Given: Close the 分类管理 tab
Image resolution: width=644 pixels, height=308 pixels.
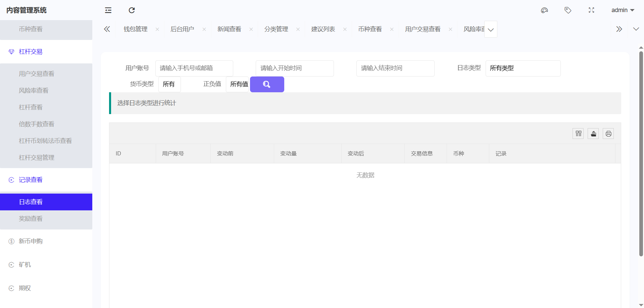Looking at the screenshot, I should pyautogui.click(x=298, y=30).
